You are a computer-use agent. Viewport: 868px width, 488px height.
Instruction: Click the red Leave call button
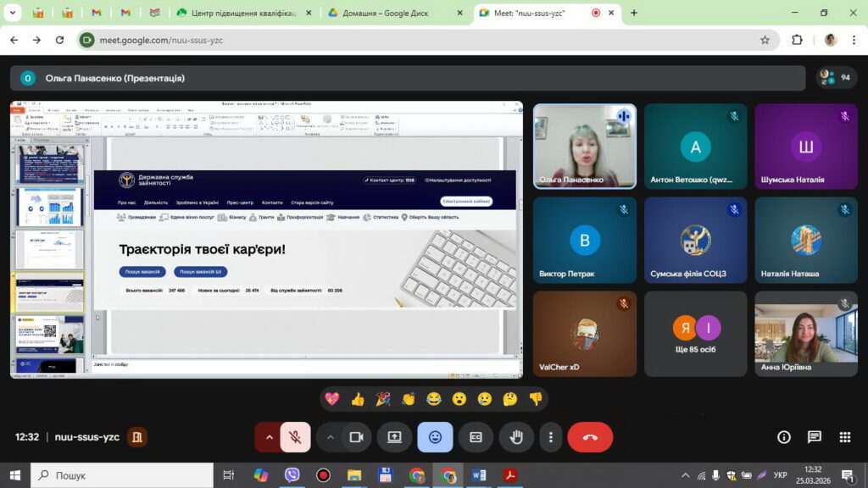click(x=590, y=437)
